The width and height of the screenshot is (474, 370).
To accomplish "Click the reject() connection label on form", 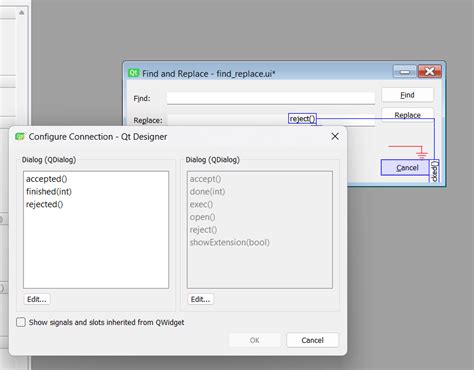I will (302, 119).
